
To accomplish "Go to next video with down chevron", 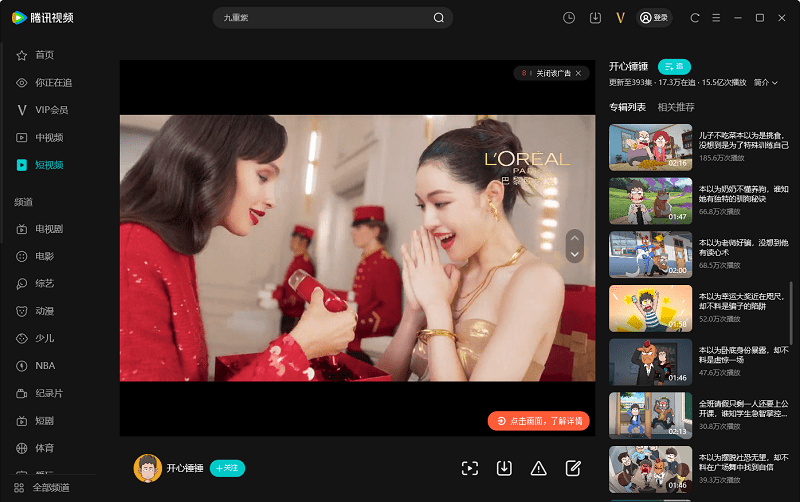I will (x=574, y=255).
